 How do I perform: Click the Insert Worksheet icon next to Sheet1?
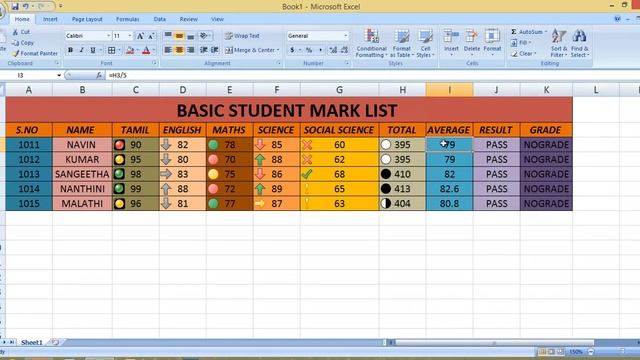pyautogui.click(x=55, y=342)
